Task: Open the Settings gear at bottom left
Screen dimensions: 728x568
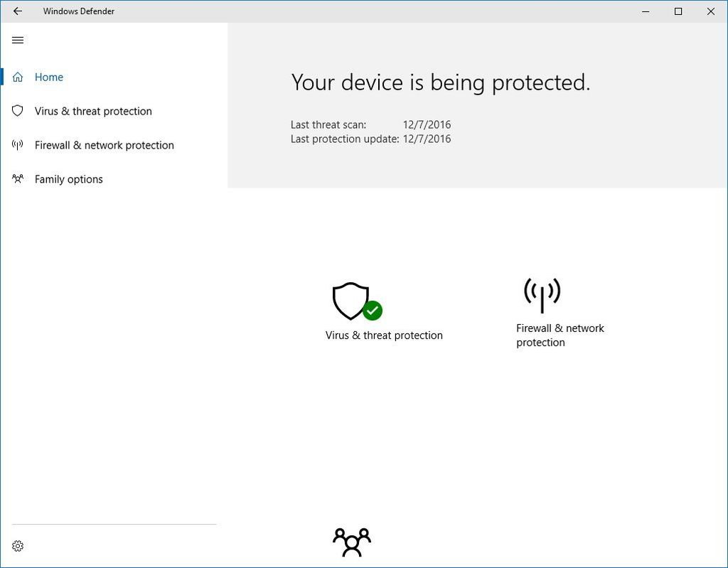Action: click(x=18, y=546)
